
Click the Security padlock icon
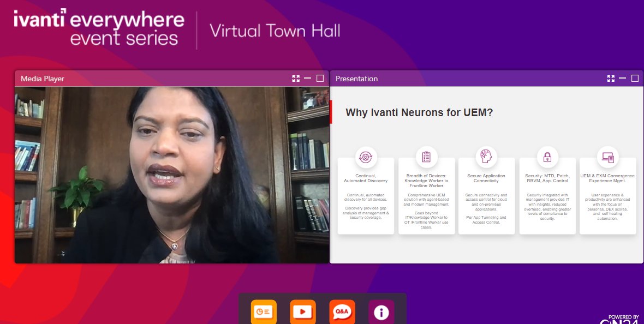click(x=547, y=157)
